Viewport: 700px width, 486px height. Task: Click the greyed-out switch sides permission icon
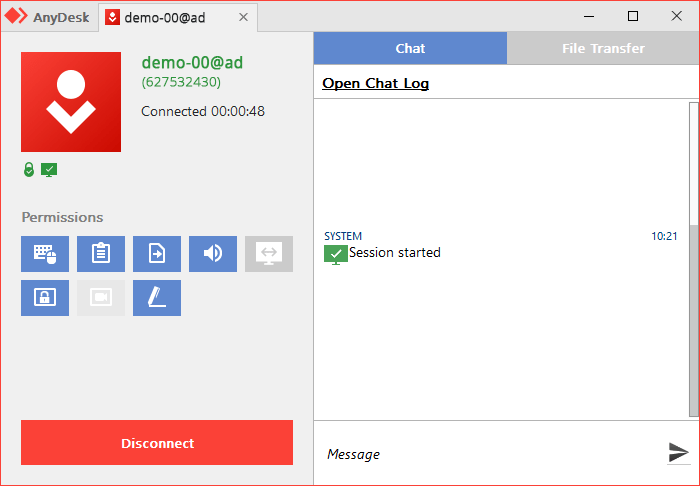(269, 254)
